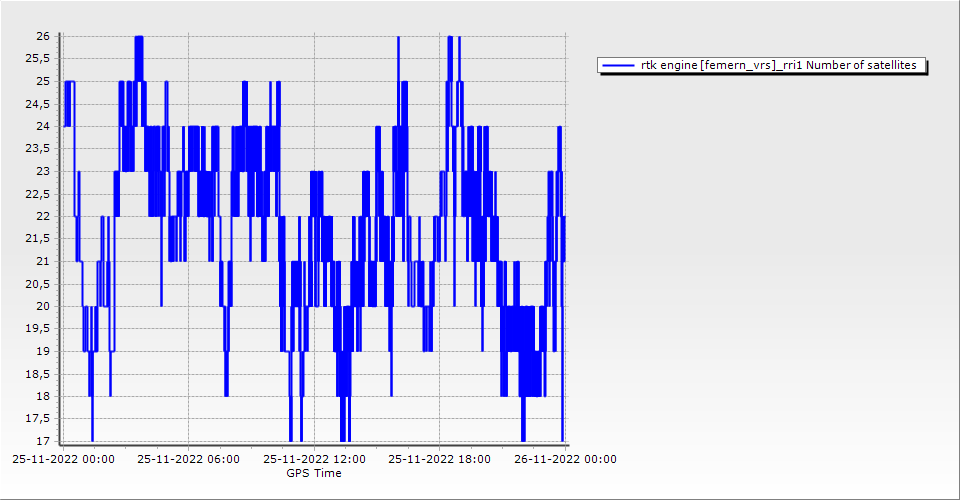Click the '25-11-2022 18:00' time axis label

(439, 460)
